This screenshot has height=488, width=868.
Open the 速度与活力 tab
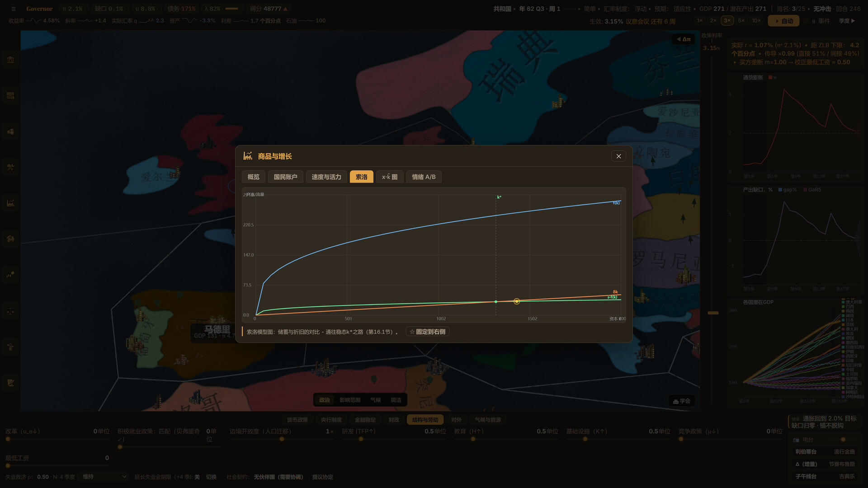pyautogui.click(x=326, y=177)
